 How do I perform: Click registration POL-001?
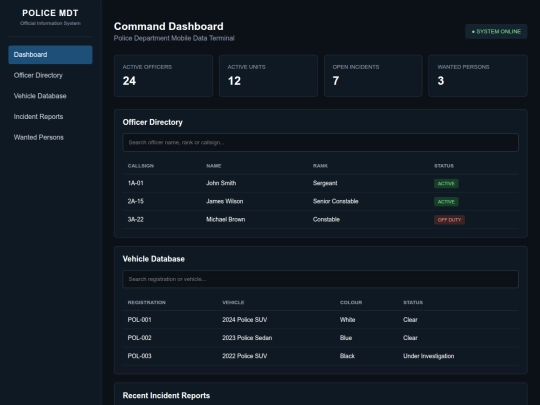point(139,320)
